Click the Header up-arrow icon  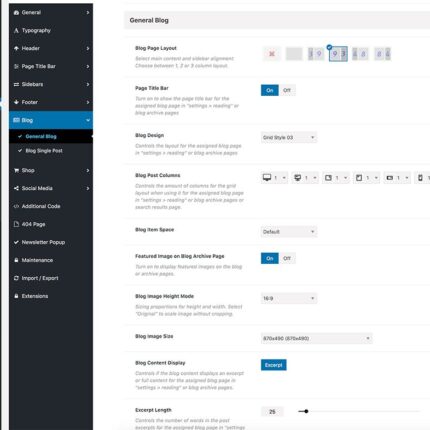click(x=16, y=48)
